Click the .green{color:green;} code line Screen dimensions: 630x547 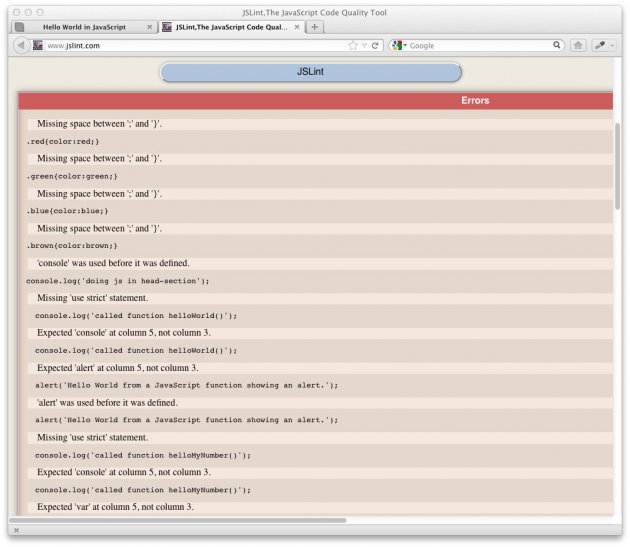tap(72, 176)
